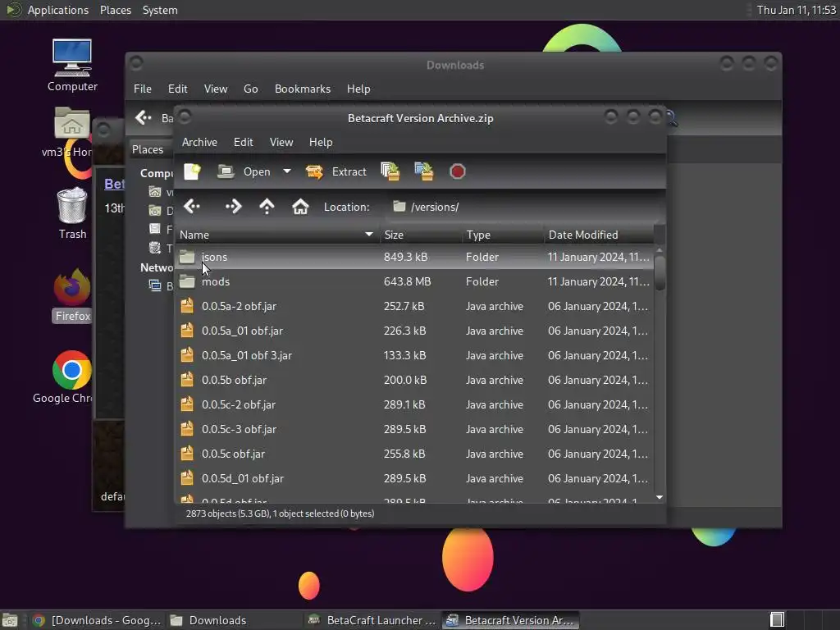Click the show desktop icon in taskbar
Viewport: 840px width, 630px height.
pyautogui.click(x=10, y=620)
